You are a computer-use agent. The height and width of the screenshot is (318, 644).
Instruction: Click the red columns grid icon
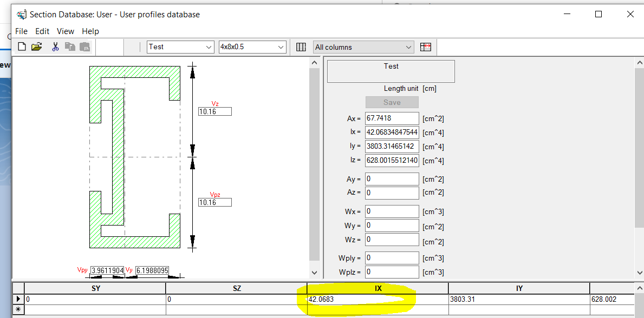[x=426, y=47]
